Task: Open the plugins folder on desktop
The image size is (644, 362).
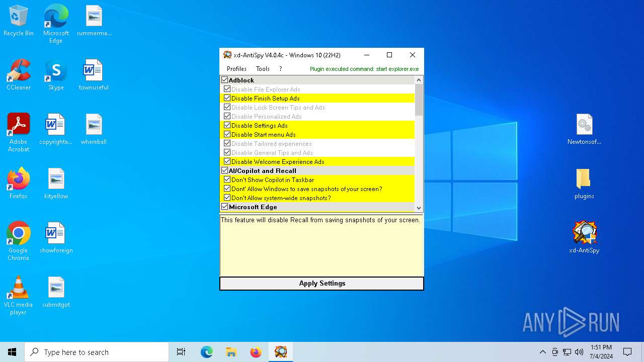Action: (584, 184)
